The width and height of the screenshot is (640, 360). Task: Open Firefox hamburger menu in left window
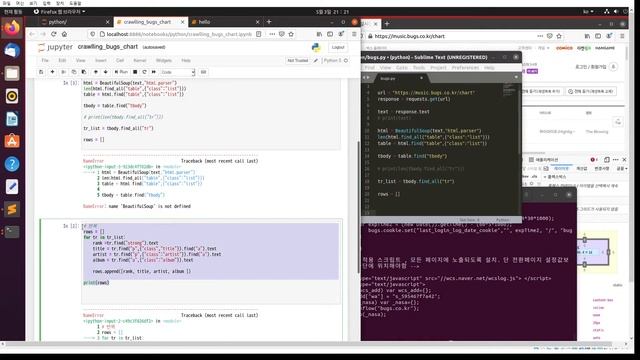(354, 34)
